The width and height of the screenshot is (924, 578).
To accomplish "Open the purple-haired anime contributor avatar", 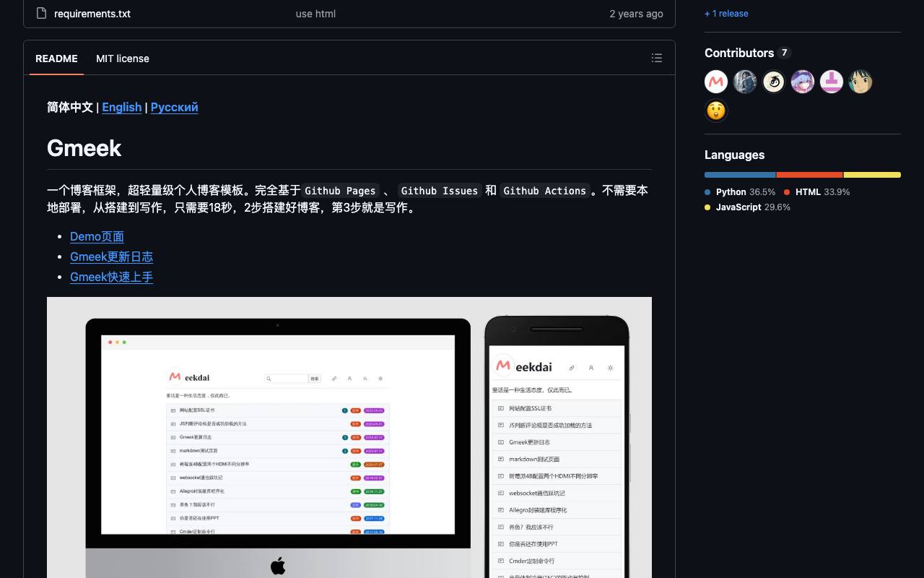I will coord(803,82).
